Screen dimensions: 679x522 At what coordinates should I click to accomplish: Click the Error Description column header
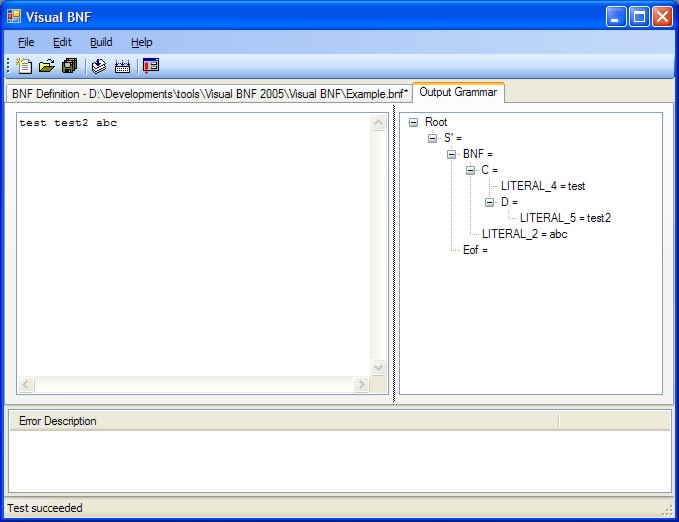point(58,421)
